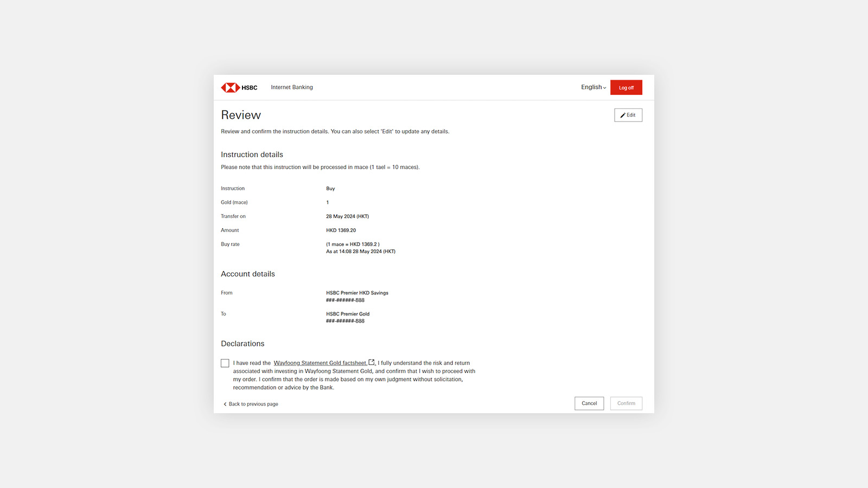This screenshot has width=868, height=488.
Task: Click the Cancel button
Action: [x=589, y=403]
